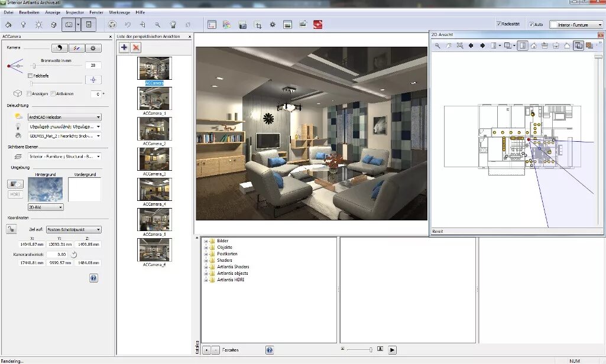Open the Datei menu

8,12
